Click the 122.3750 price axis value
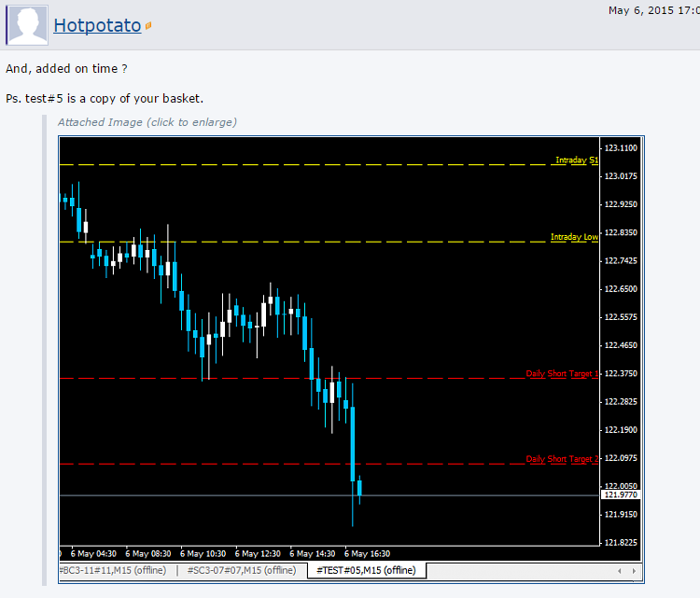This screenshot has height=598, width=700. (621, 373)
